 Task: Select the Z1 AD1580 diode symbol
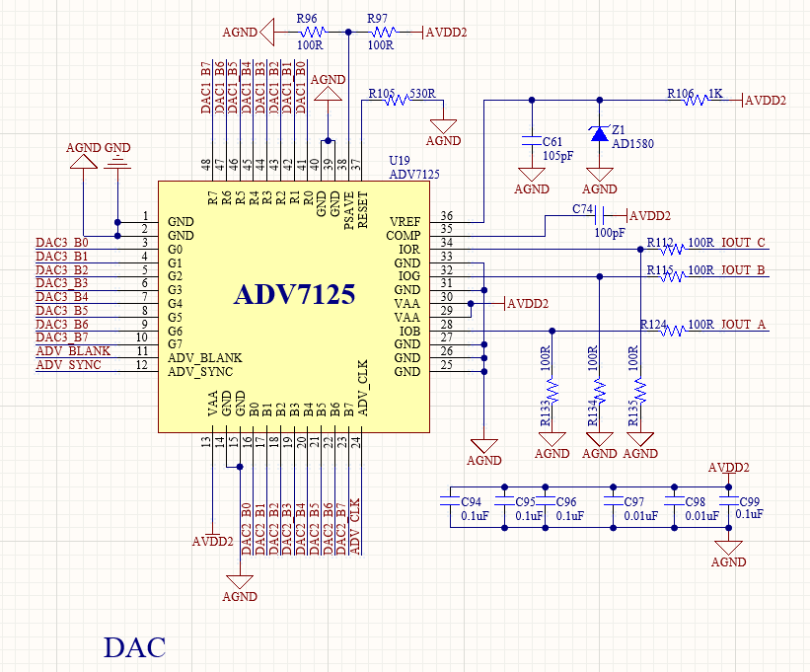pos(600,134)
